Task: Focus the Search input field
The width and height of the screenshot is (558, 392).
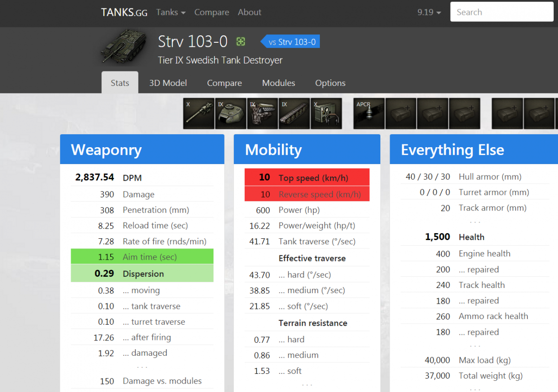Action: click(x=502, y=13)
